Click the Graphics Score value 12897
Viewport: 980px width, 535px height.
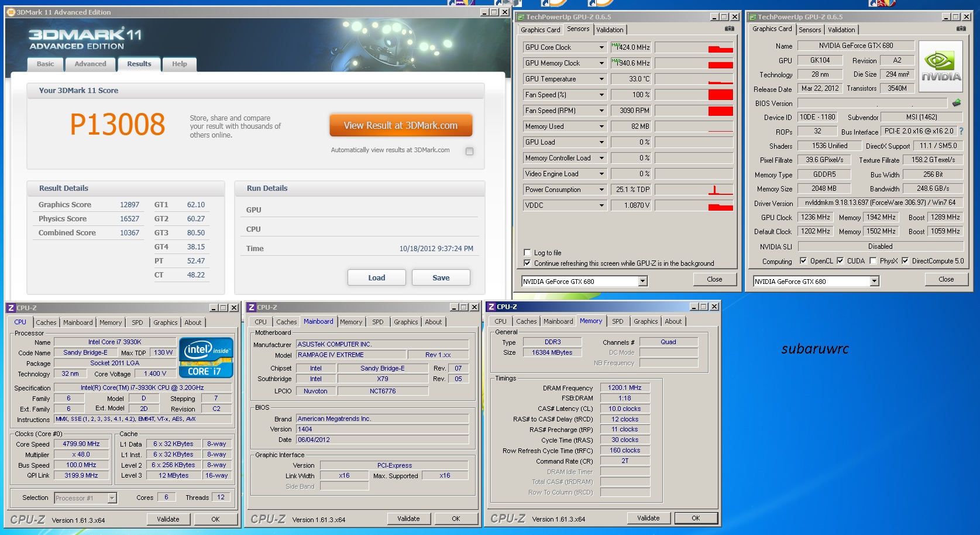tap(129, 205)
